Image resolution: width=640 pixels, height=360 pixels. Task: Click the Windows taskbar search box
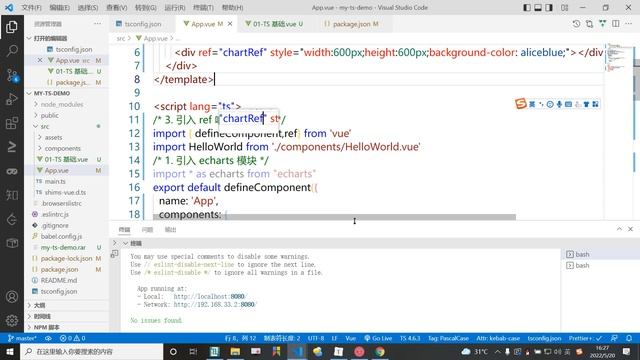coord(91,351)
